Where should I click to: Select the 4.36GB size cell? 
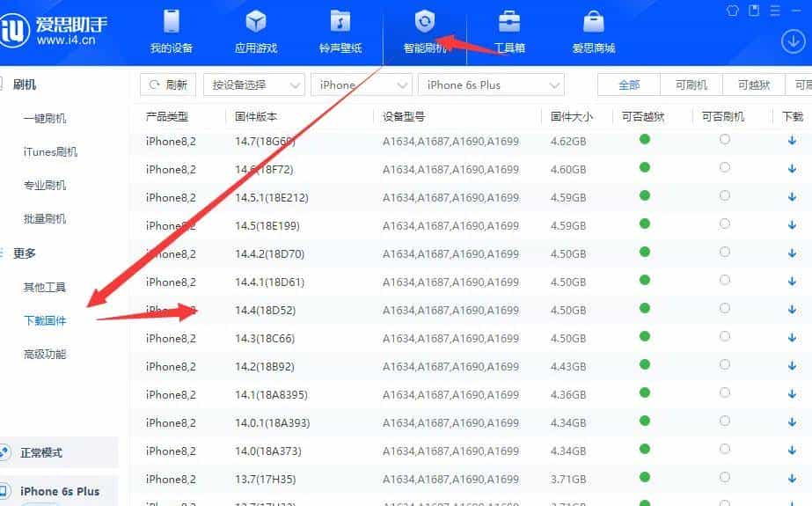(x=568, y=394)
